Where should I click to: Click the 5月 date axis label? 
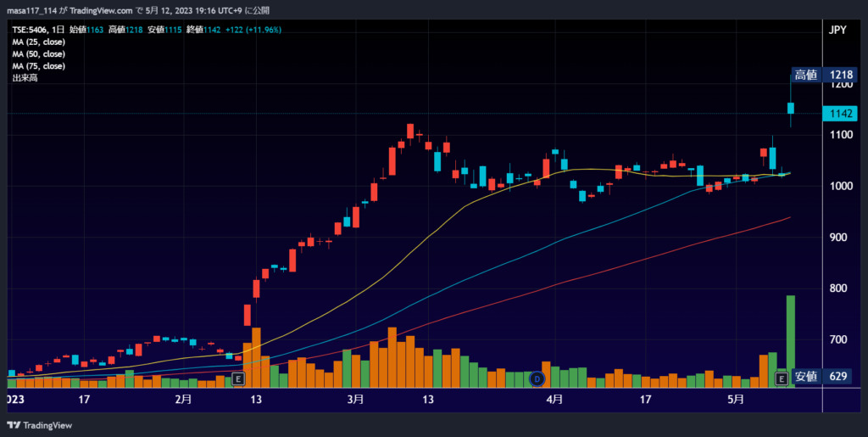click(735, 399)
